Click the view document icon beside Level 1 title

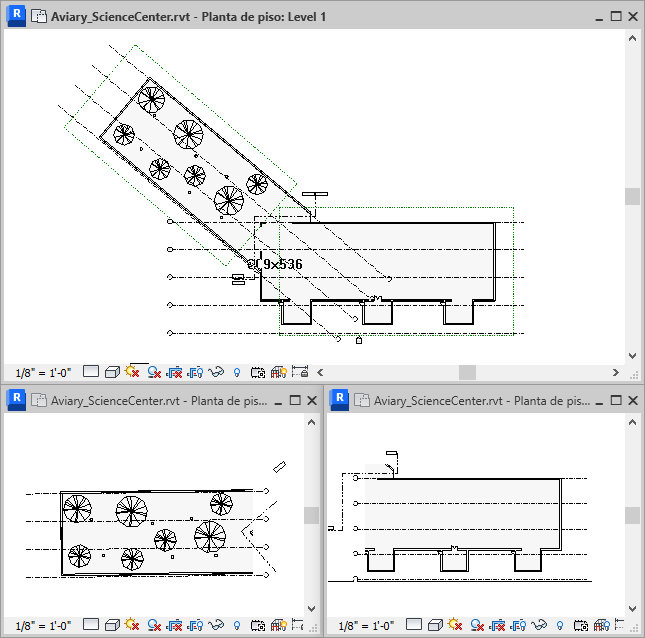[39, 16]
